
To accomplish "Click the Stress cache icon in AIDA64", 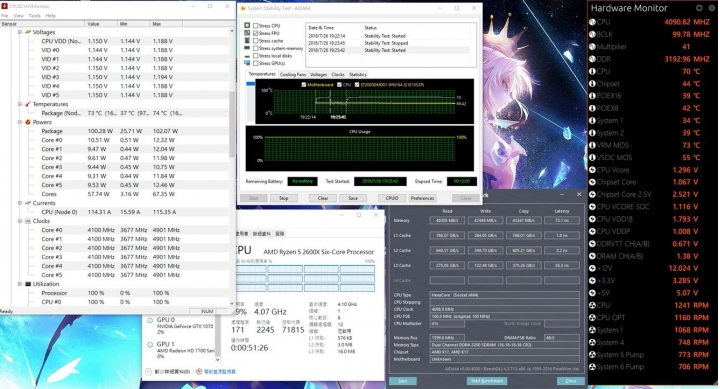I will [247, 40].
